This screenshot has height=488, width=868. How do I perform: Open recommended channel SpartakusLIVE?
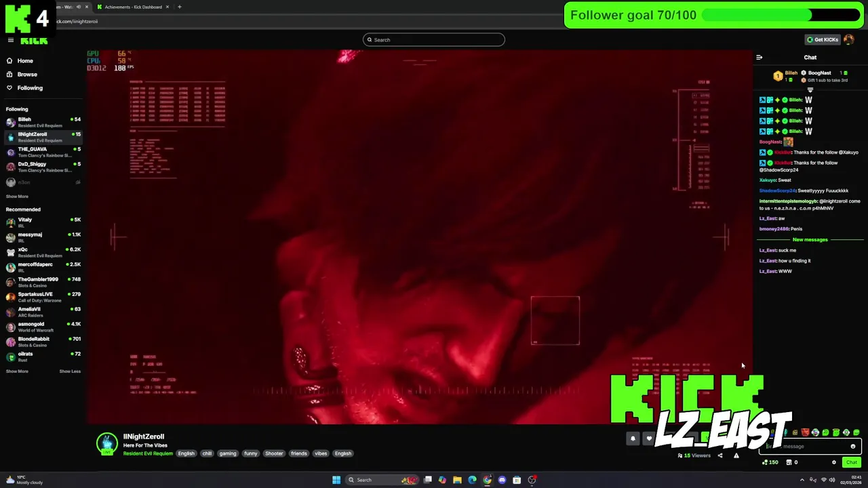tap(42, 297)
